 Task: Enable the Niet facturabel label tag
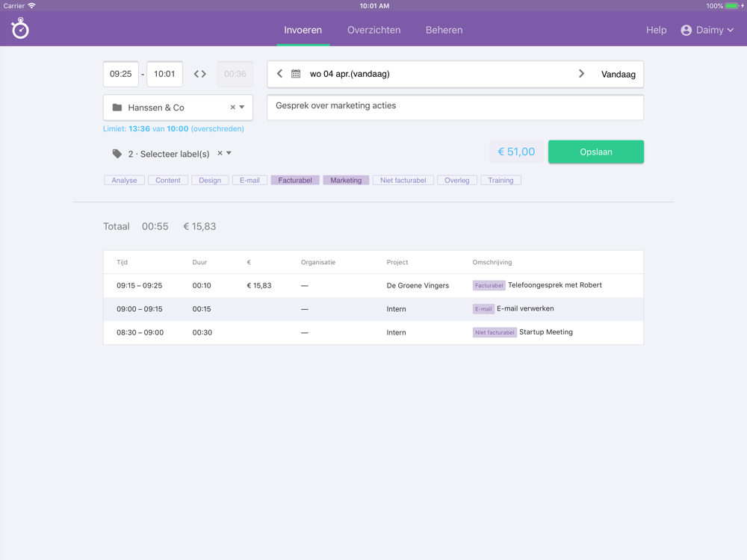coord(403,180)
